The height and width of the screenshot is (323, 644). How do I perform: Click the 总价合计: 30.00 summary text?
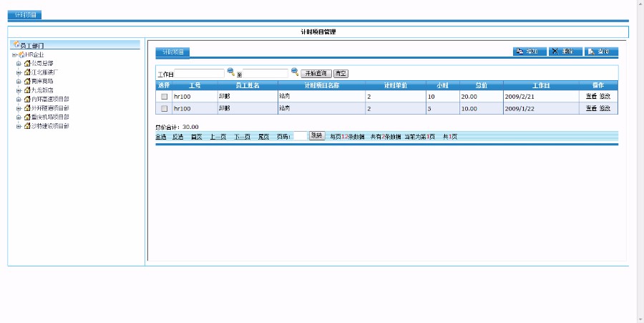(x=177, y=127)
